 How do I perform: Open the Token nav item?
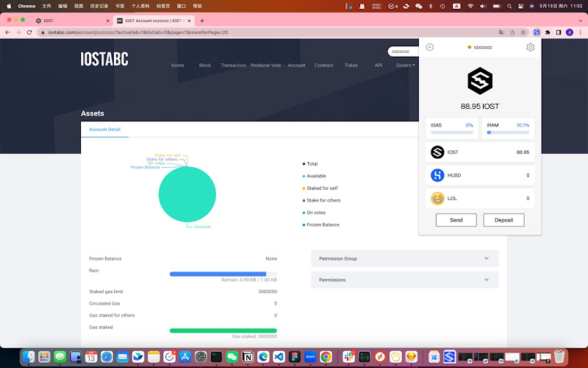tap(351, 66)
